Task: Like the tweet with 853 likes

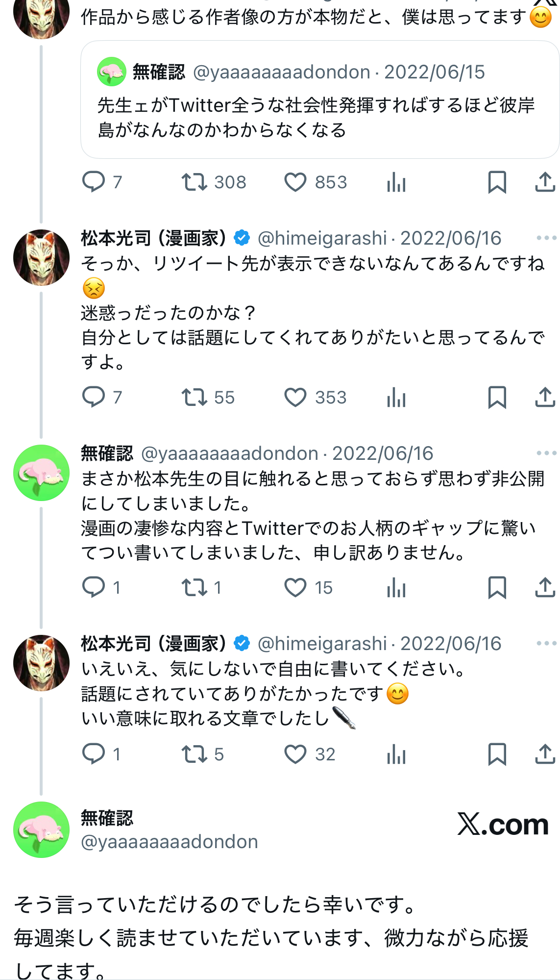Action: [295, 183]
